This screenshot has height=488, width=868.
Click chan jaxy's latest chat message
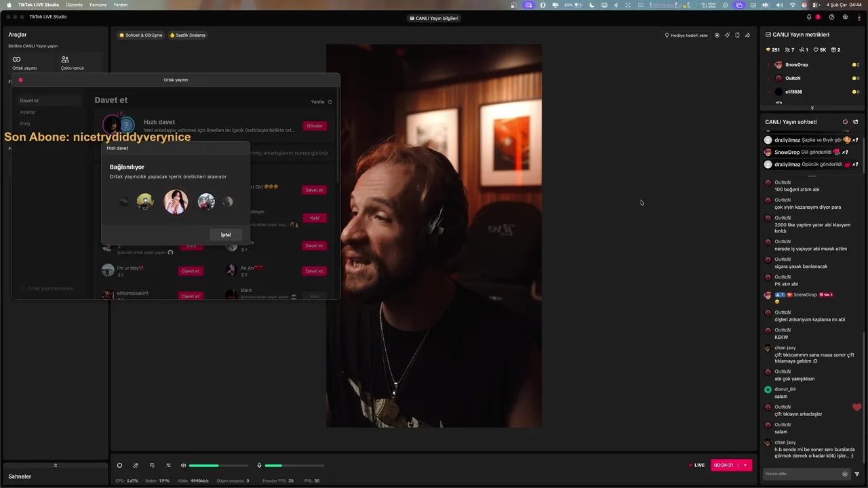(814, 452)
